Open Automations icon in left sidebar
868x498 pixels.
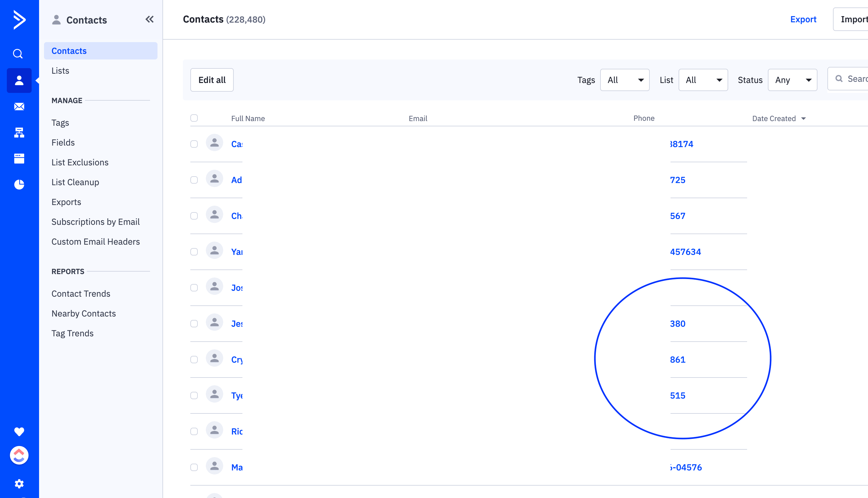[x=19, y=132]
